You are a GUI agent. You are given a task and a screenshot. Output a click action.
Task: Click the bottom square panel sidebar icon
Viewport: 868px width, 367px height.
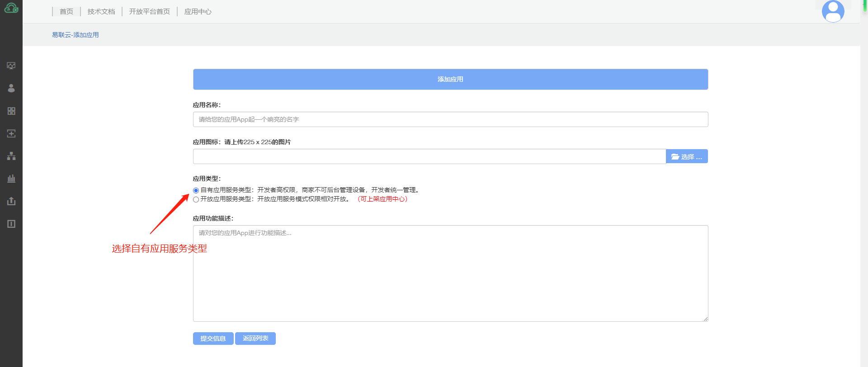[x=11, y=224]
